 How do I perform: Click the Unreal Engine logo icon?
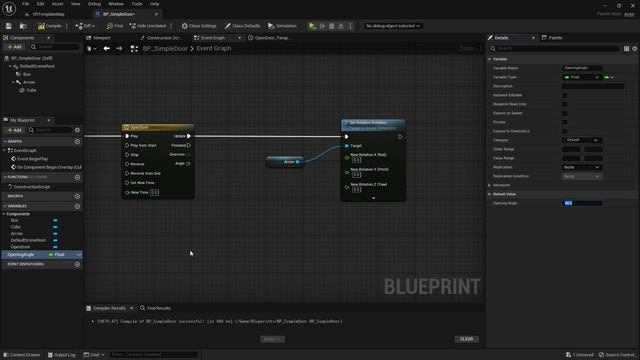pos(9,8)
